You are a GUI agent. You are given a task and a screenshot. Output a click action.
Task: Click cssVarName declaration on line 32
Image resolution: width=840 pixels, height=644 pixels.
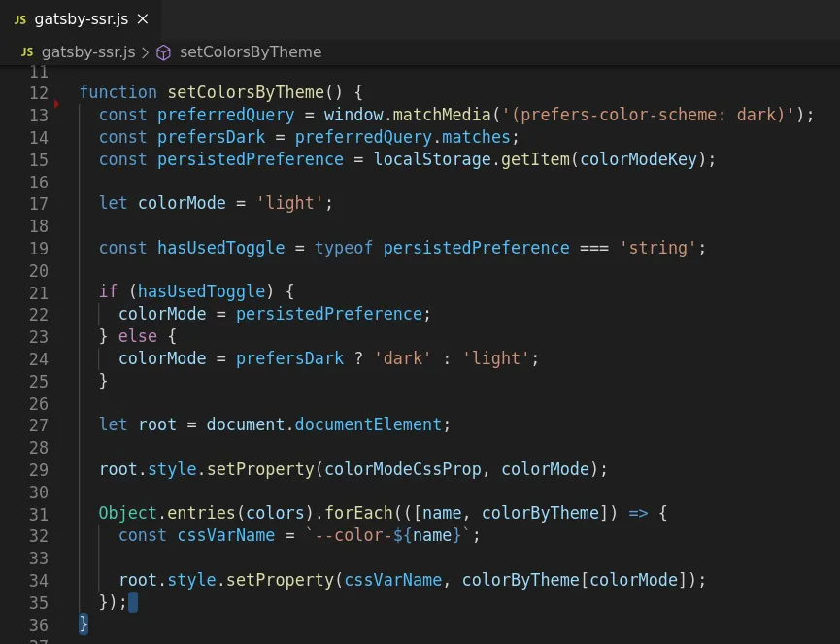tap(226, 535)
